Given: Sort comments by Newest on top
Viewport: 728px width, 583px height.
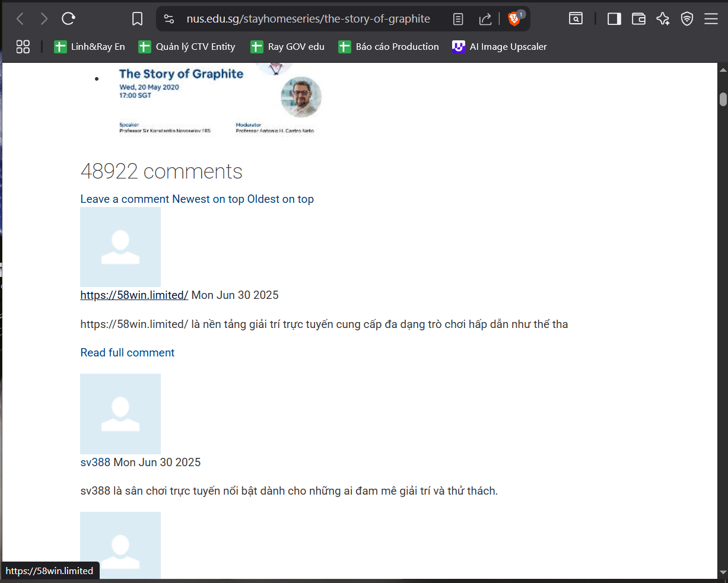Looking at the screenshot, I should coord(208,199).
